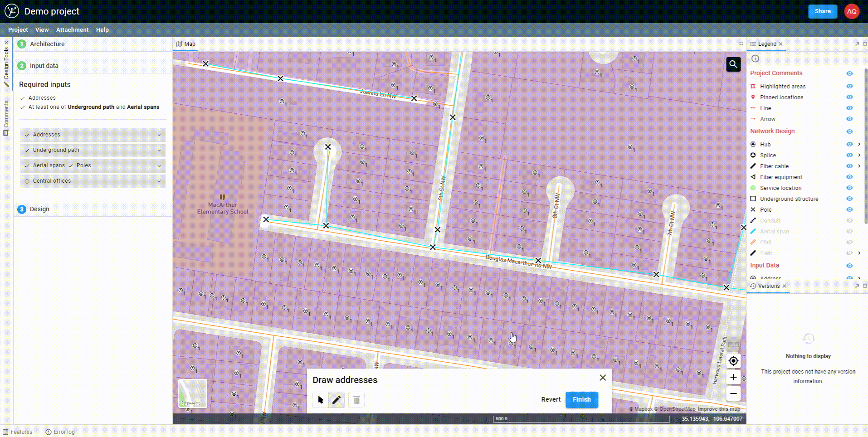Expand the Splice legend chevron
Screen dimensions: 868x437
(859, 155)
